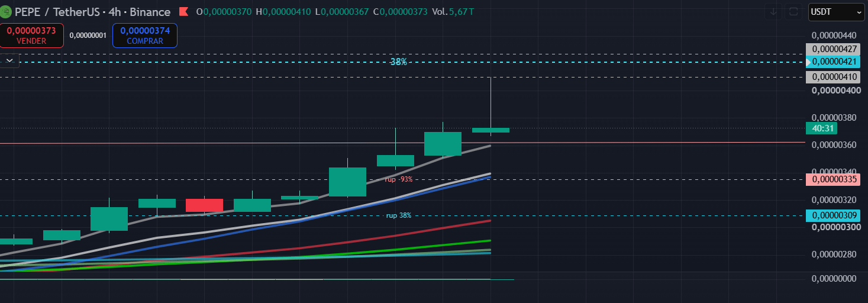Click the 0,00000360 price scale value

click(x=834, y=144)
